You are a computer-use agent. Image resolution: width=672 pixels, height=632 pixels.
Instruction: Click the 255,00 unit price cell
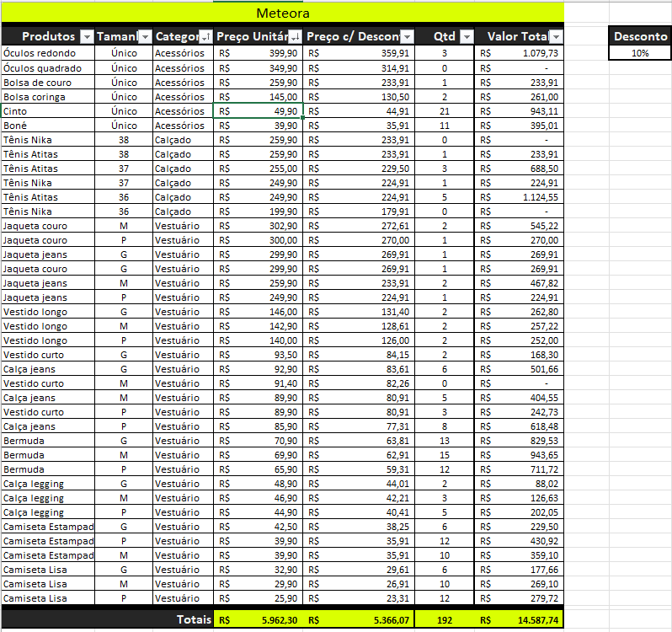(x=258, y=169)
